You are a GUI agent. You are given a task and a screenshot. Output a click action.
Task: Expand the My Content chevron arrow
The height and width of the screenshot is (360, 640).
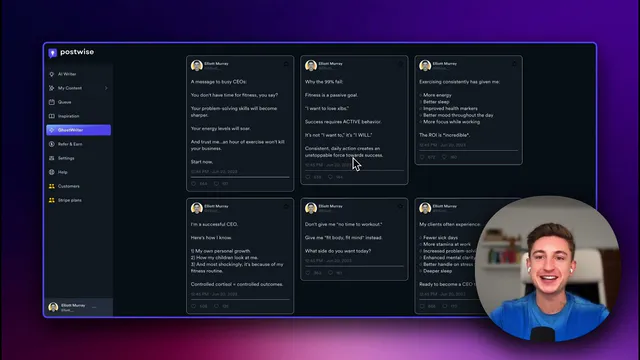click(x=106, y=88)
